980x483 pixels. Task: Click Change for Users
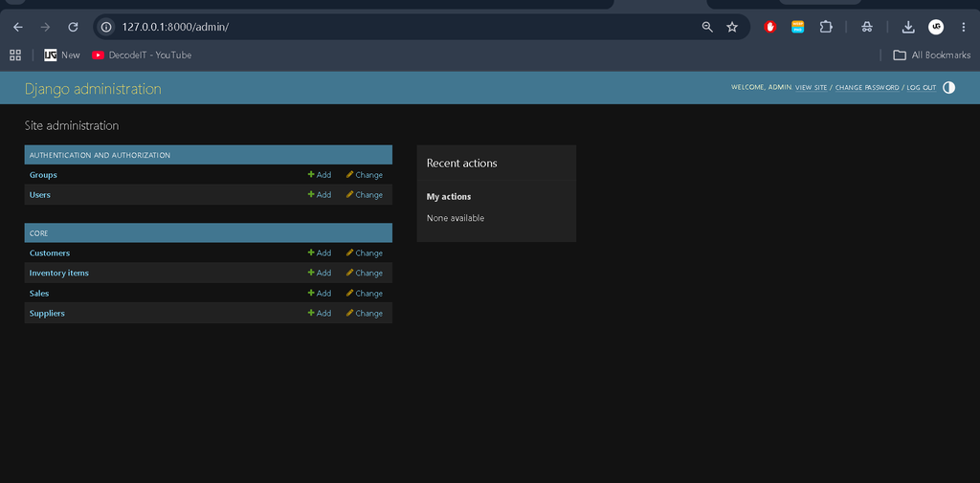365,195
